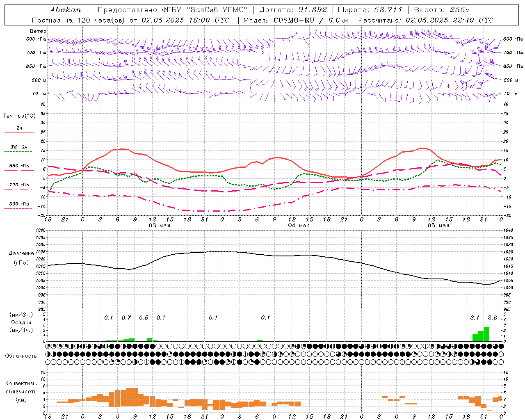Select the "Тем-ра(°C)" temperature label

click(x=19, y=116)
